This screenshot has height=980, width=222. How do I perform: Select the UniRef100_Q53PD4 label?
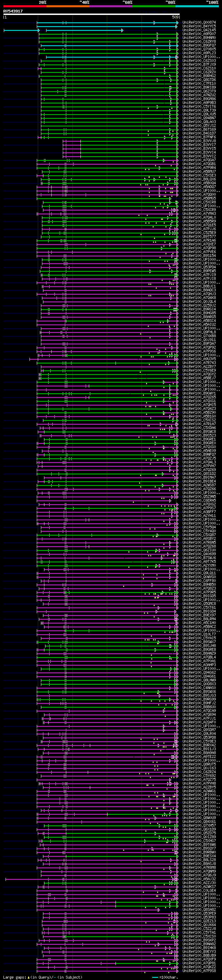click(x=199, y=267)
